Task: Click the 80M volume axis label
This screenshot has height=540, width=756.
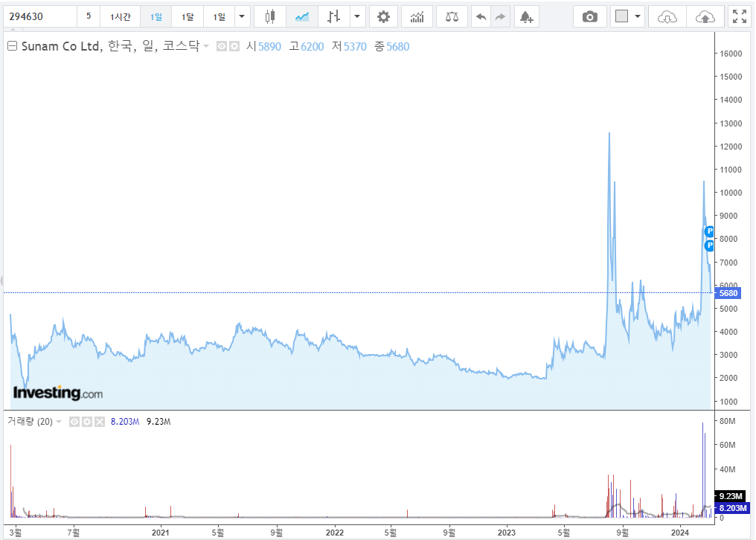Action: pyautogui.click(x=727, y=421)
